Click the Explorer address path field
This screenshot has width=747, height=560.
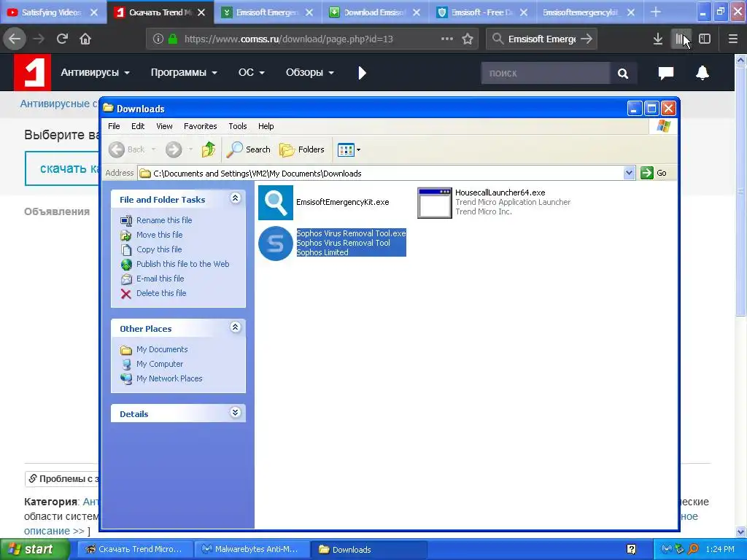click(387, 173)
